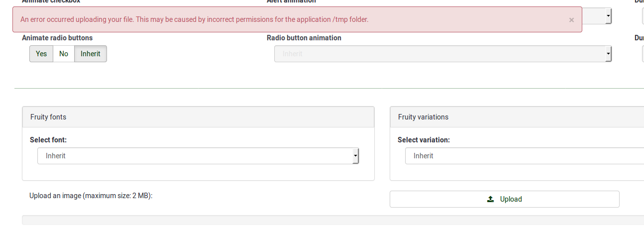This screenshot has width=644, height=229.
Task: Click the "Animate radio buttons" label
Action: 57,38
